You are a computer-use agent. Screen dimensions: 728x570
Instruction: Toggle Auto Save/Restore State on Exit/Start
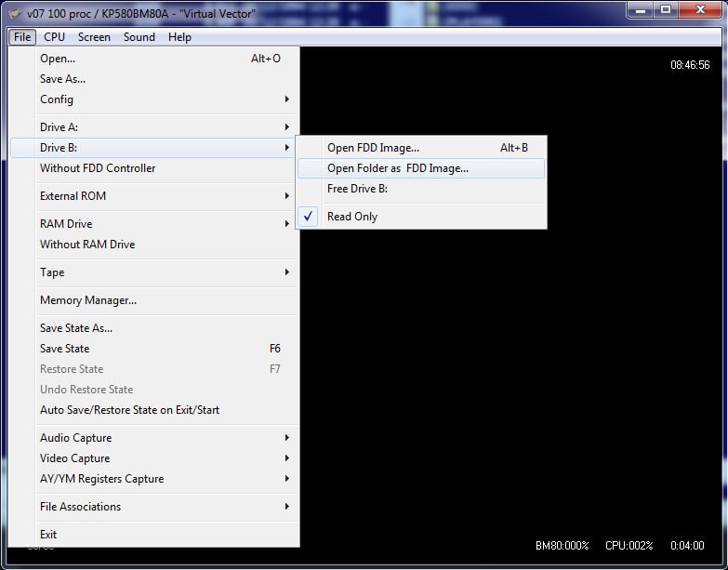coord(129,410)
